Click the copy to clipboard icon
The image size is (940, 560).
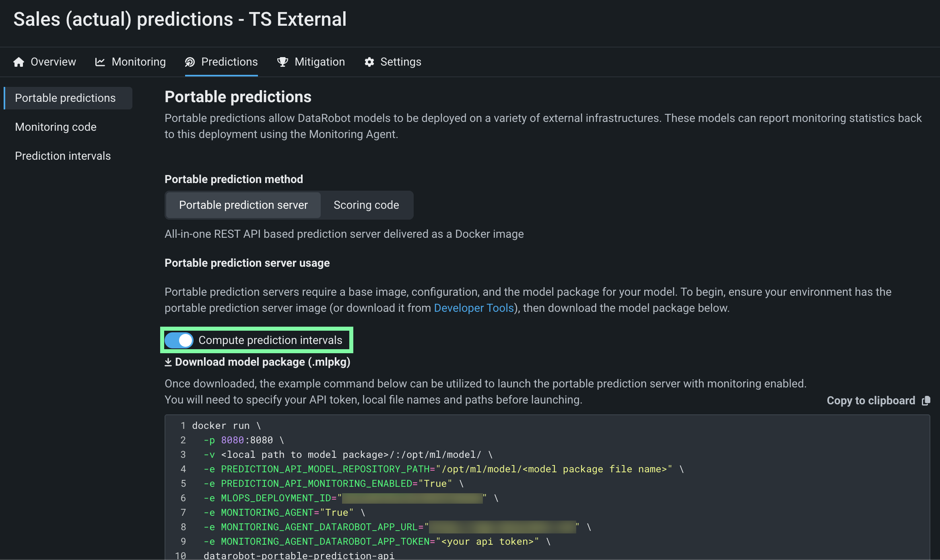point(926,401)
